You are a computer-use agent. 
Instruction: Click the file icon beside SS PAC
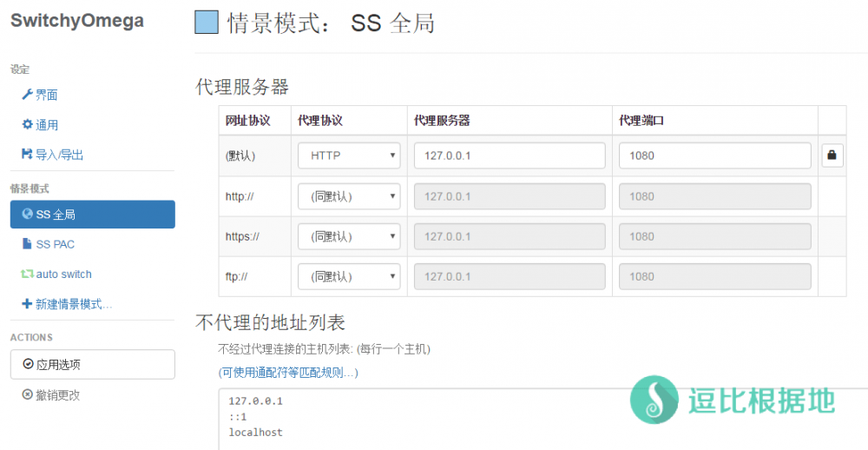click(x=27, y=244)
